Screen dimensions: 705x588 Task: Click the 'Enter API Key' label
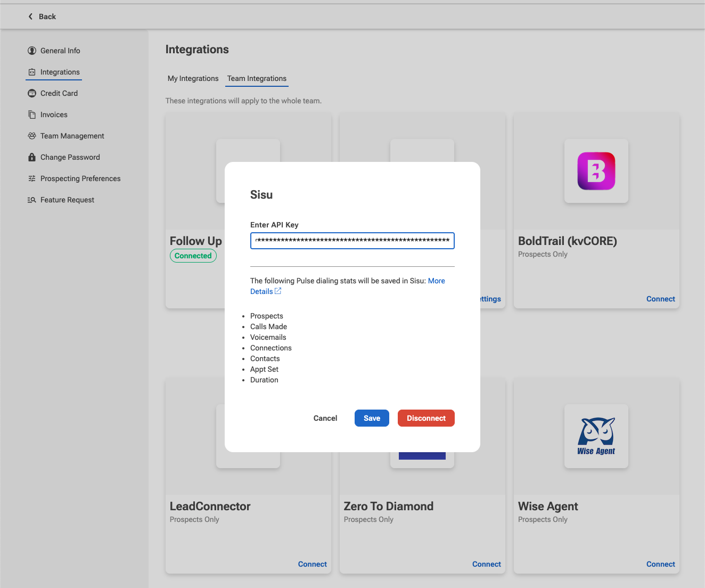[x=274, y=225]
